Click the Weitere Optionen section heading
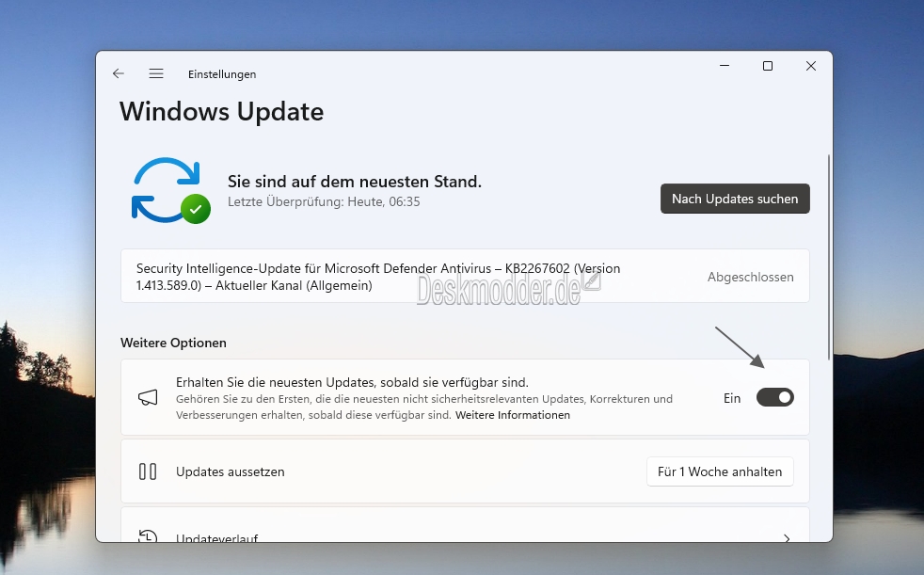 pos(173,343)
